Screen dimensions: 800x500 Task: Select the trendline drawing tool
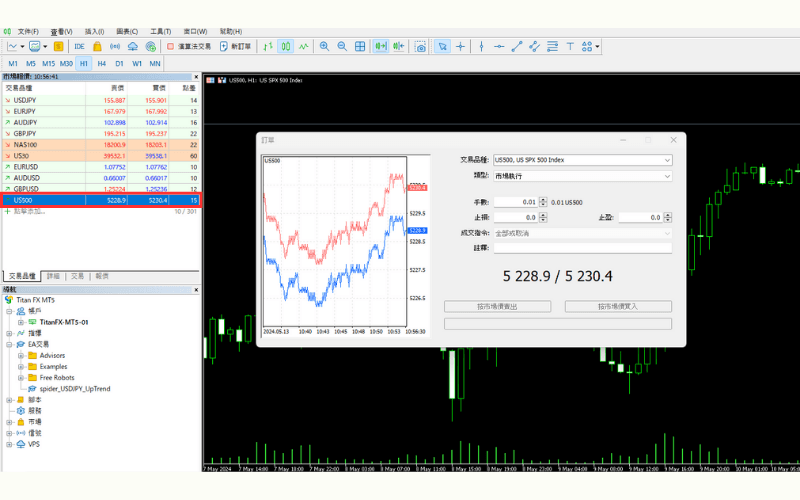[517, 46]
